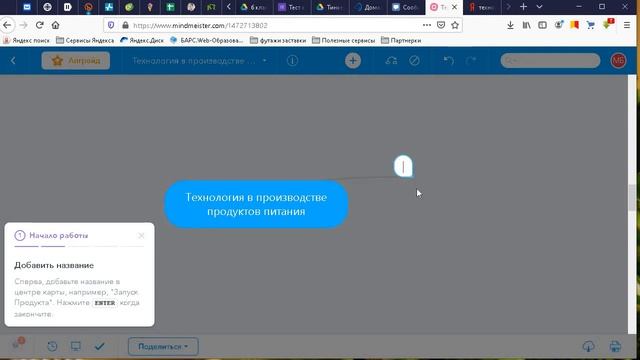Switch to the 6 кл... browser tab

point(254,7)
